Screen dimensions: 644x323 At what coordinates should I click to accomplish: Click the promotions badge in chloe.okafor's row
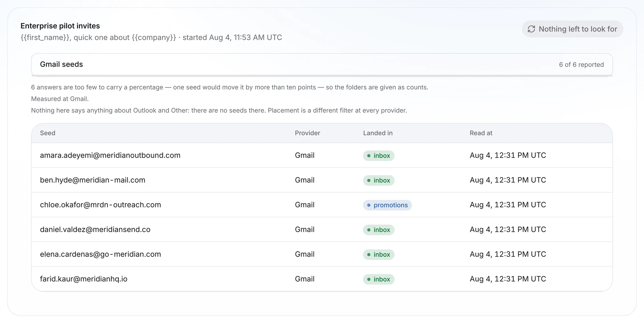click(x=387, y=205)
